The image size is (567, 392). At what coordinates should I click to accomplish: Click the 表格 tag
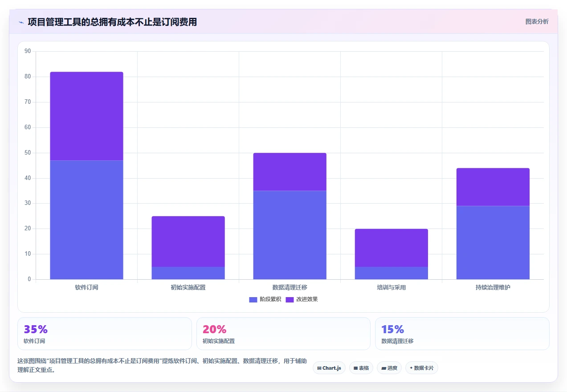click(x=361, y=368)
